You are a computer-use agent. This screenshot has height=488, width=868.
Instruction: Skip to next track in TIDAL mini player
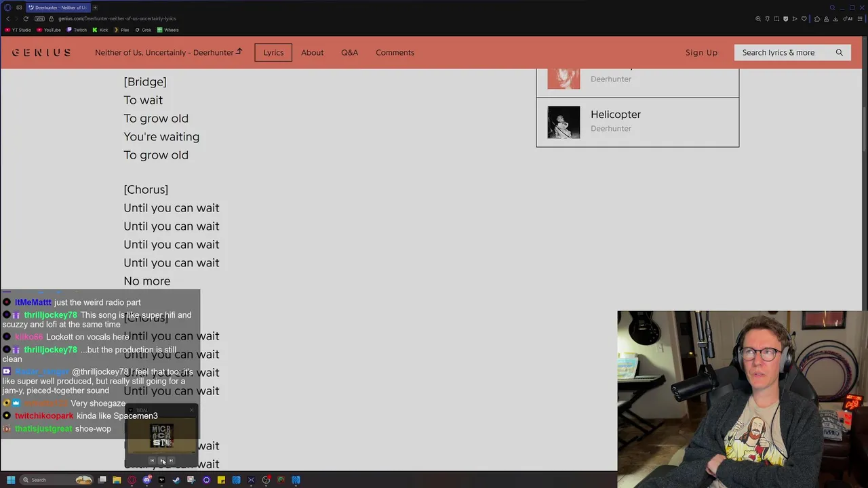click(171, 461)
